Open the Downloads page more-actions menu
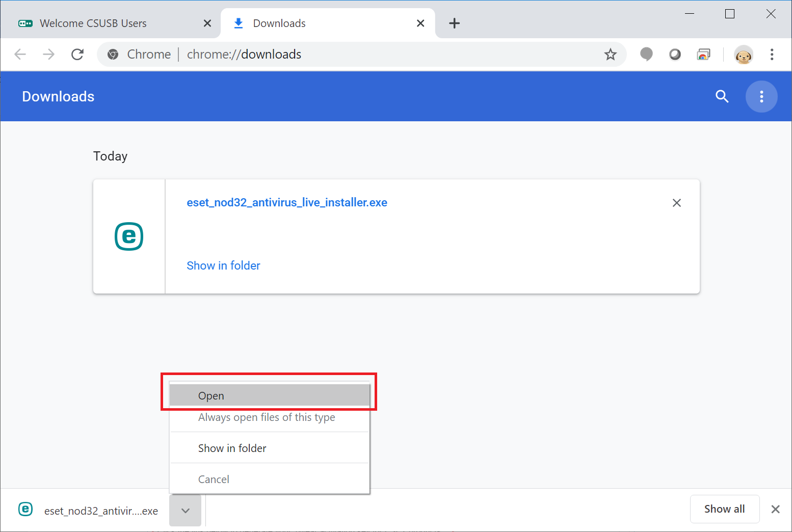 coord(761,96)
